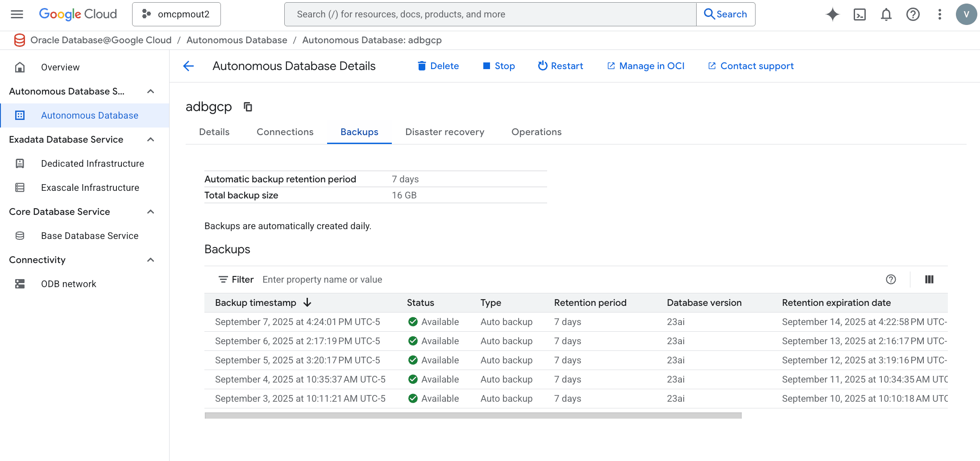Open the Gemini assistant
This screenshot has height=461, width=980.
(833, 14)
